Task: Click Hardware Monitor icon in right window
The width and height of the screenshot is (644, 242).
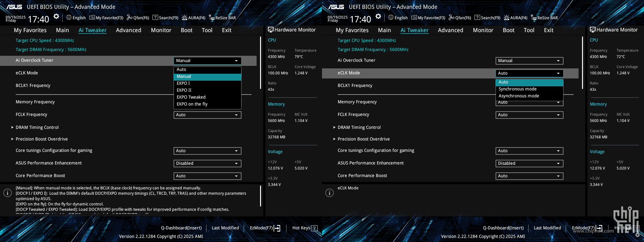Action: tap(593, 30)
